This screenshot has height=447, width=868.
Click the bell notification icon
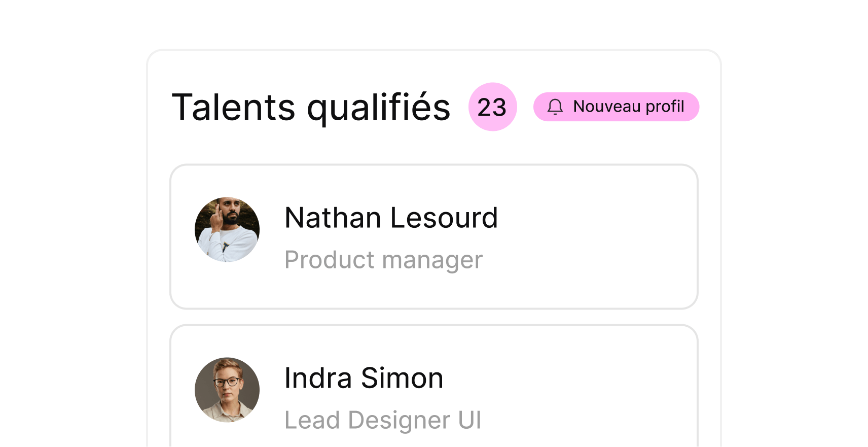555,107
